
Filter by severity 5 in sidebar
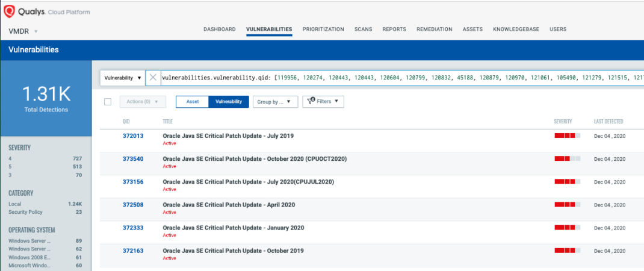click(x=45, y=167)
